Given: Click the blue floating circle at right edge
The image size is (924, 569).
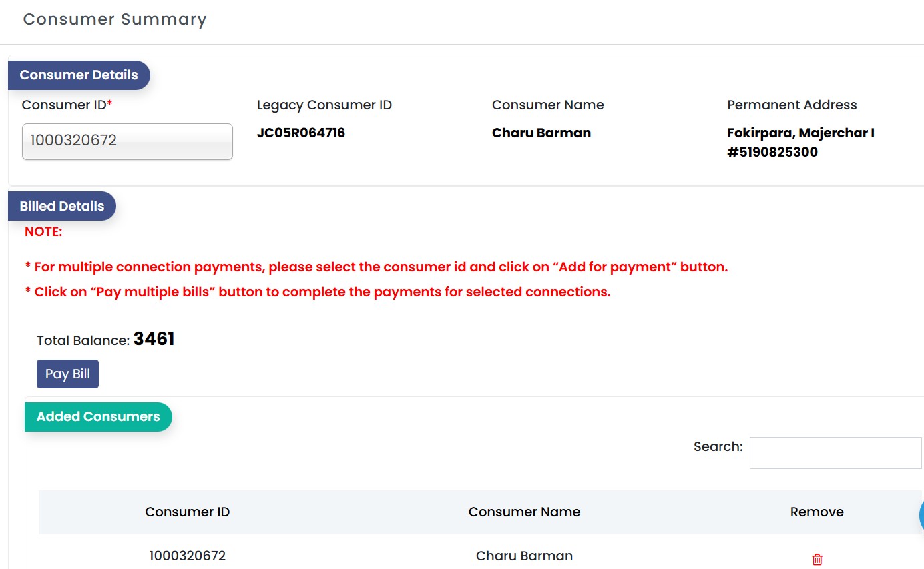Looking at the screenshot, I should pyautogui.click(x=921, y=515).
